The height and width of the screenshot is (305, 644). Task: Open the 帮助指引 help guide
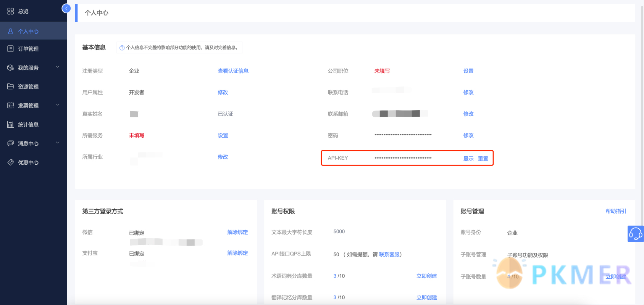pyautogui.click(x=615, y=211)
